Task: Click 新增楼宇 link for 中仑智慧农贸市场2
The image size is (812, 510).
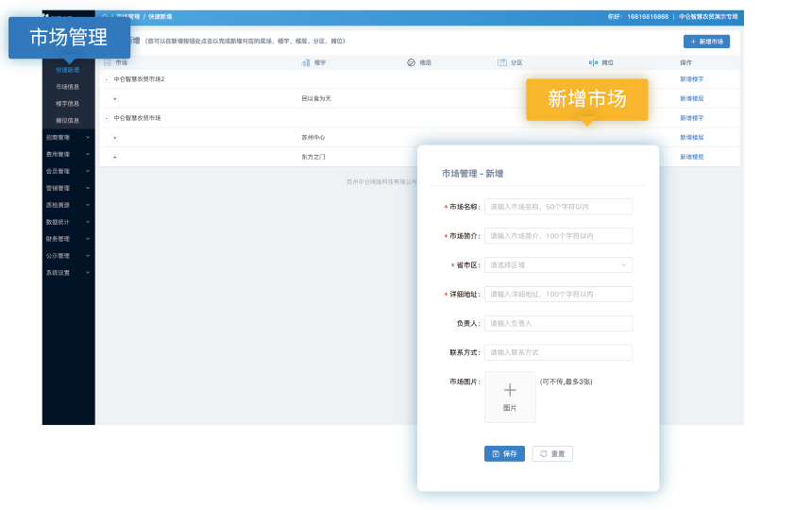Action: [691, 79]
